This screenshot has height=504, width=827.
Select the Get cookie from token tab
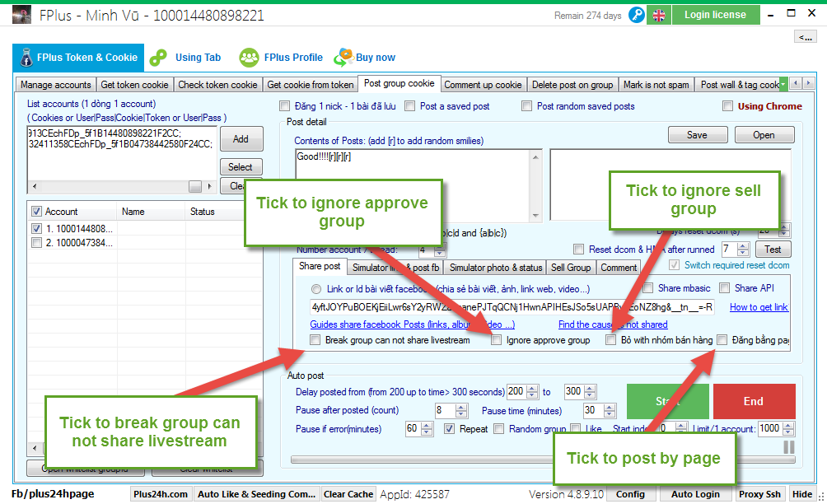pyautogui.click(x=310, y=84)
